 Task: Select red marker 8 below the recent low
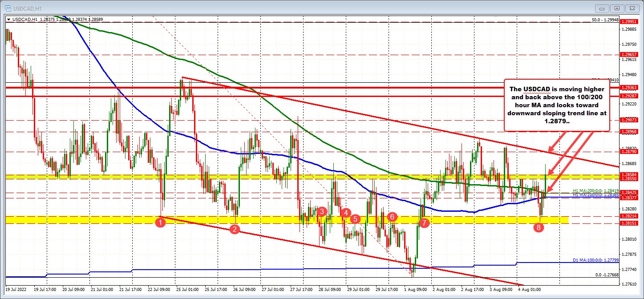click(x=539, y=227)
